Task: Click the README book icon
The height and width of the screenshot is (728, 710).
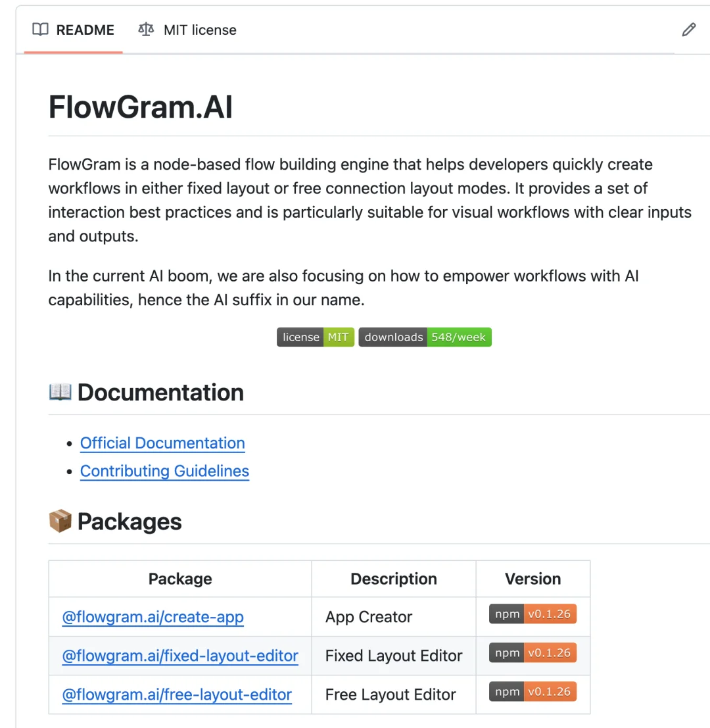Action: click(x=40, y=30)
